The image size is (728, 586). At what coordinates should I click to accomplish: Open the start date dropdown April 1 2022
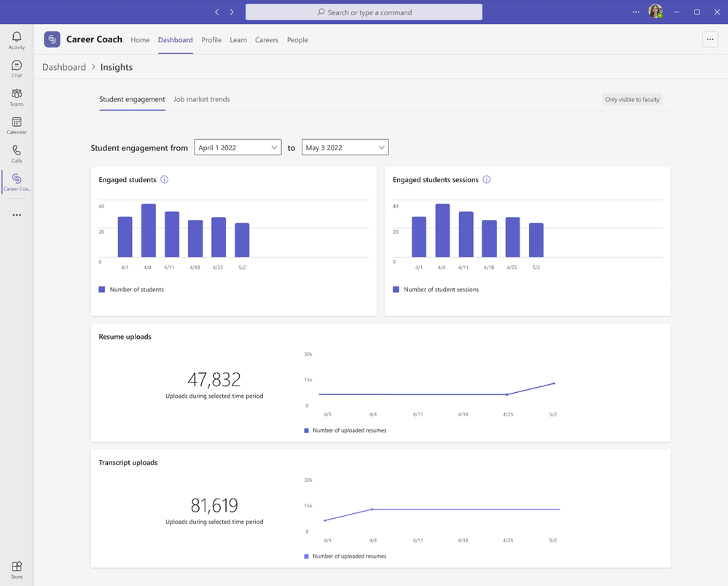tap(238, 147)
